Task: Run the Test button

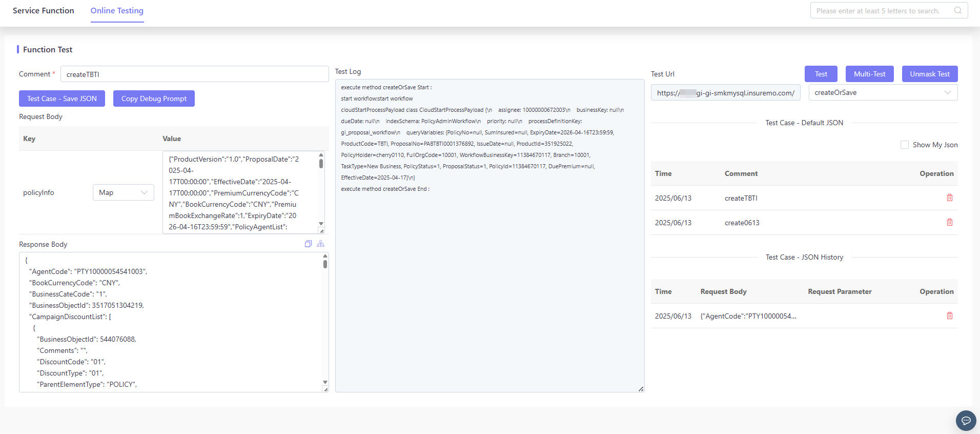Action: pyautogui.click(x=821, y=74)
